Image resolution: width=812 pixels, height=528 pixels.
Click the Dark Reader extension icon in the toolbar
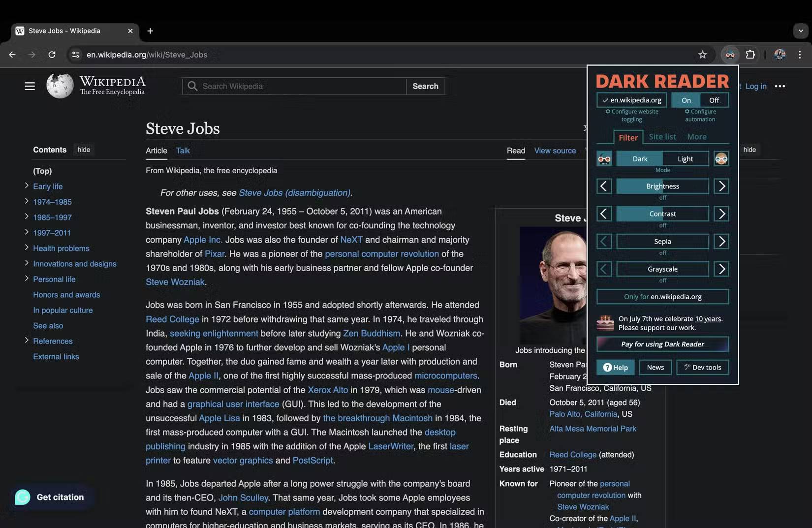(730, 55)
